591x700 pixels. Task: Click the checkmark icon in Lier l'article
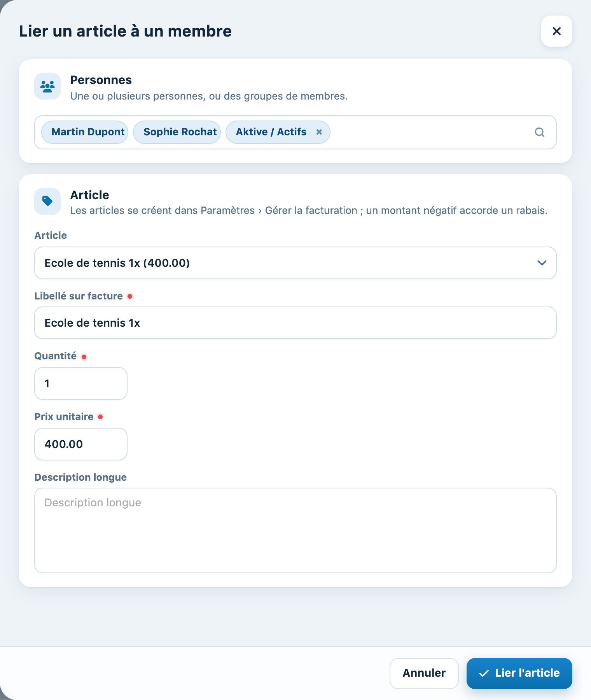[484, 673]
